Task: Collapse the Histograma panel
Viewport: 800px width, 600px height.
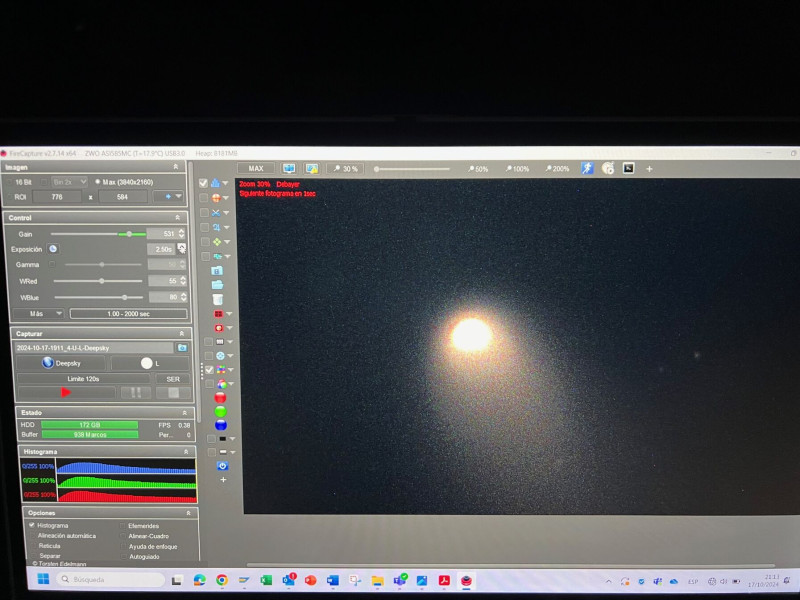Action: coord(186,452)
